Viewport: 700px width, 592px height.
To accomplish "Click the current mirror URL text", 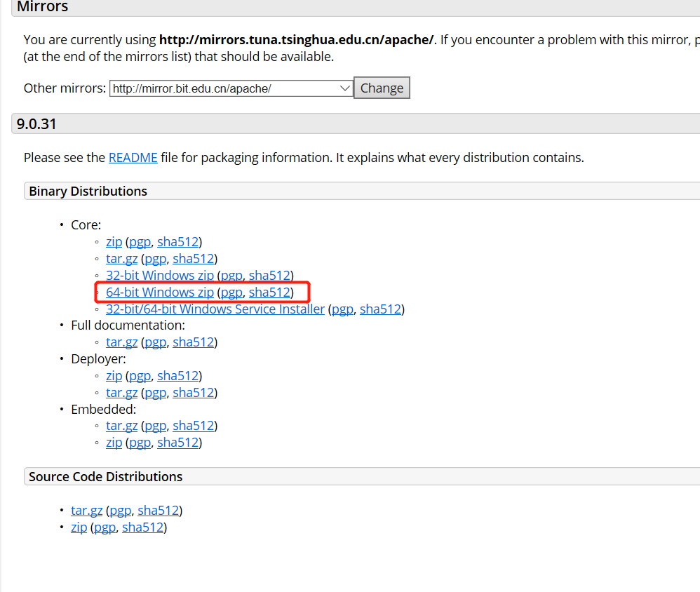I will coord(297,40).
